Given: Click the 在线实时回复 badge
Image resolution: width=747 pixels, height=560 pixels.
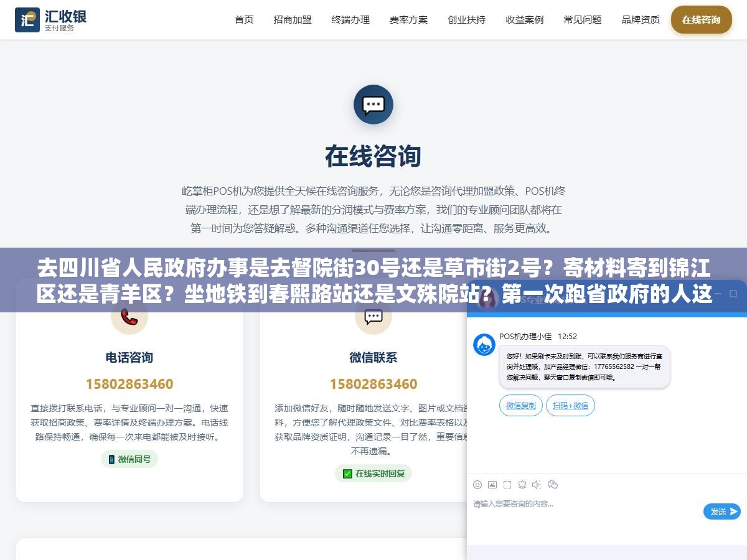Looking at the screenshot, I should pyautogui.click(x=374, y=474).
